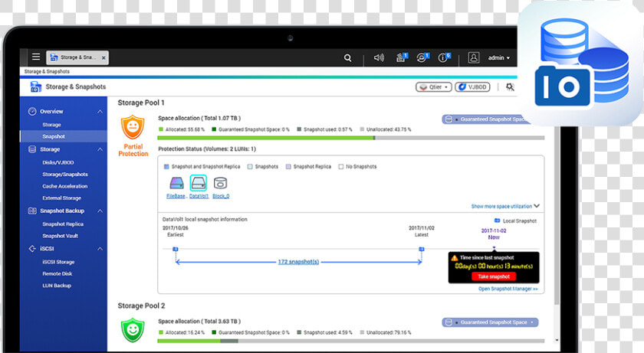Viewport: 644px width, 353px height.
Task: Open LUN Backup sidebar item
Action: (x=57, y=286)
